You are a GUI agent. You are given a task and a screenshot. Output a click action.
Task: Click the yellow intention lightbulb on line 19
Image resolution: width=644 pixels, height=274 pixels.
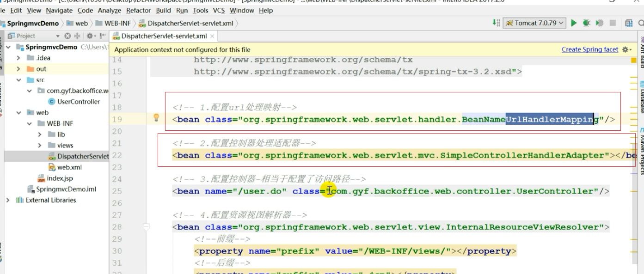coord(156,117)
